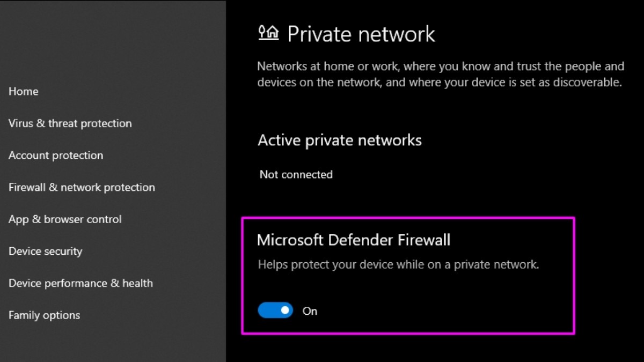Screen dimensions: 644x362
Task: Click the Not connected status text
Action: (x=296, y=175)
